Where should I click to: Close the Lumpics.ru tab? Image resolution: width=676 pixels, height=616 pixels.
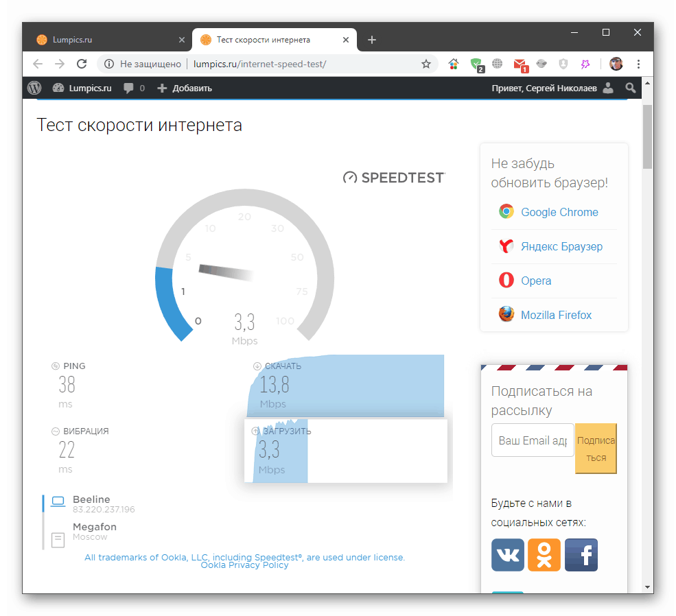[182, 40]
